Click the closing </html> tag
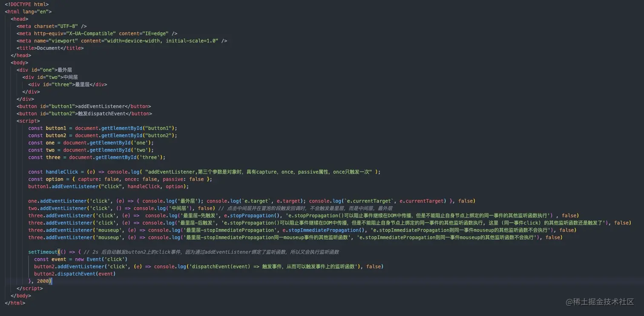This screenshot has height=316, width=644. point(15,303)
